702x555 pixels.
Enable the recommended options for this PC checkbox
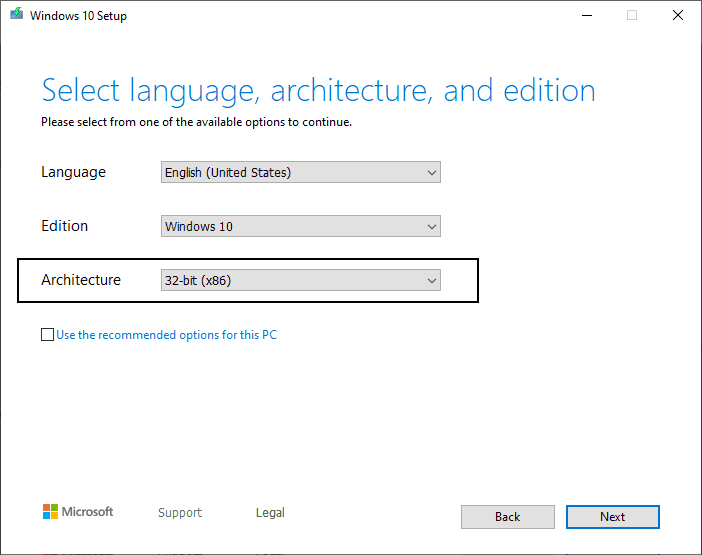pos(47,334)
